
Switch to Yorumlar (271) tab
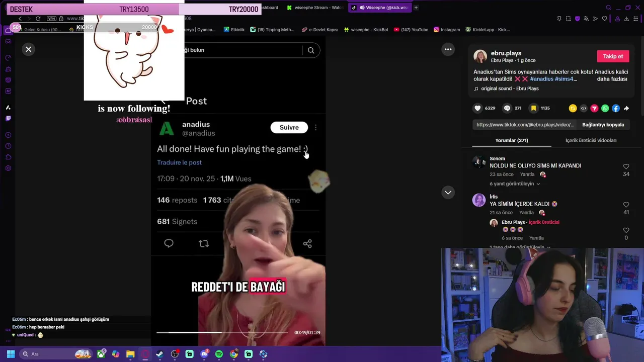[512, 140]
